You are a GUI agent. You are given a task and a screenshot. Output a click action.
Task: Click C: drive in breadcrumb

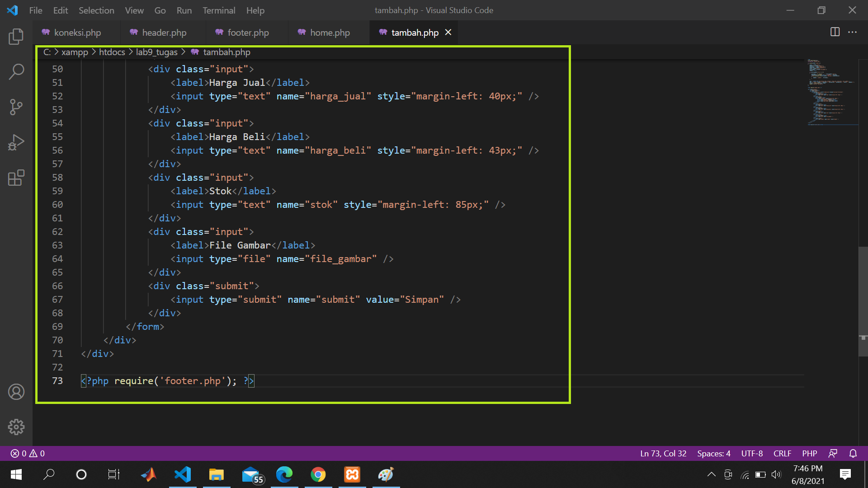coord(47,52)
